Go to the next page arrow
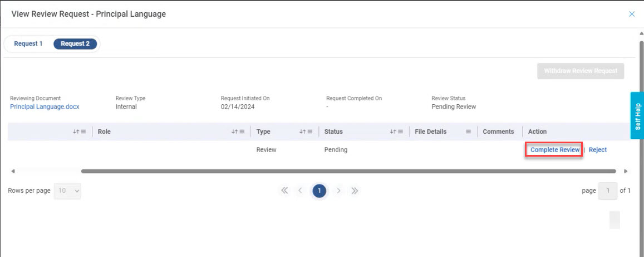The width and height of the screenshot is (644, 257). [x=338, y=191]
